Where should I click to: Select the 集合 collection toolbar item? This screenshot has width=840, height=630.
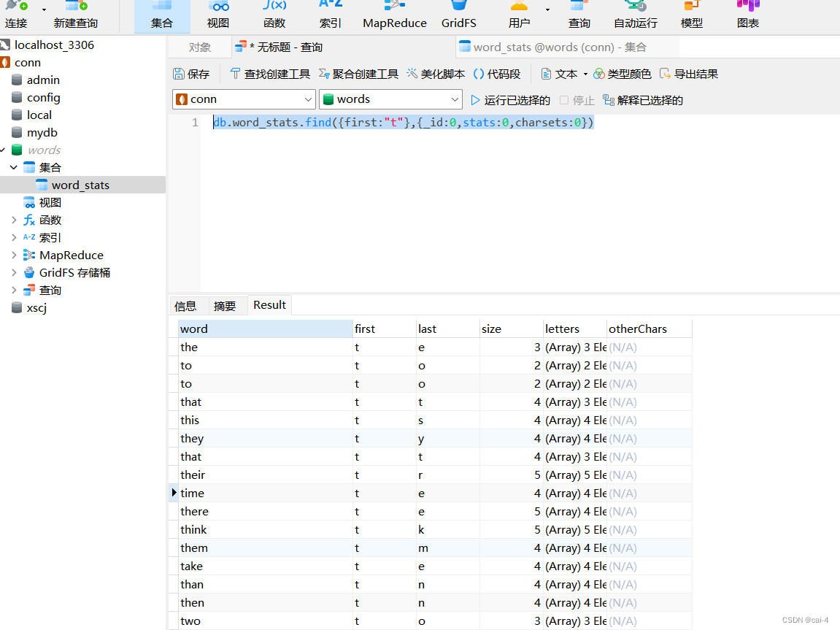pyautogui.click(x=162, y=15)
